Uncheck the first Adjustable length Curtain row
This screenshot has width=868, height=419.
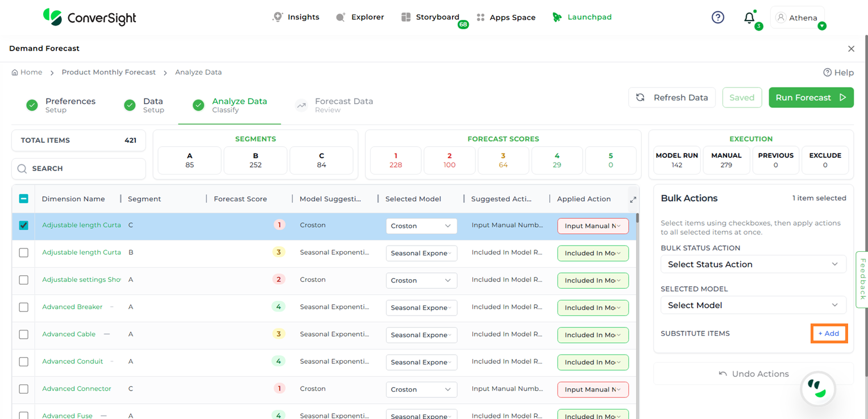(x=23, y=225)
